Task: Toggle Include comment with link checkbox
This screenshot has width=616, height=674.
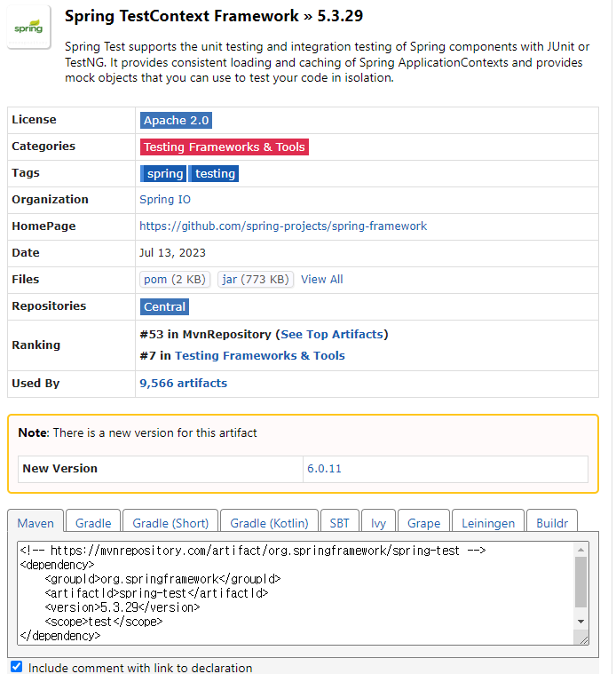Action: [16, 666]
